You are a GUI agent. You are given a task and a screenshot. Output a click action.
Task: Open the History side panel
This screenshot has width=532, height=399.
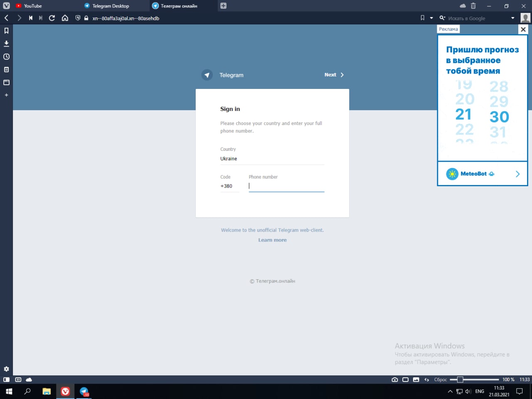point(6,57)
